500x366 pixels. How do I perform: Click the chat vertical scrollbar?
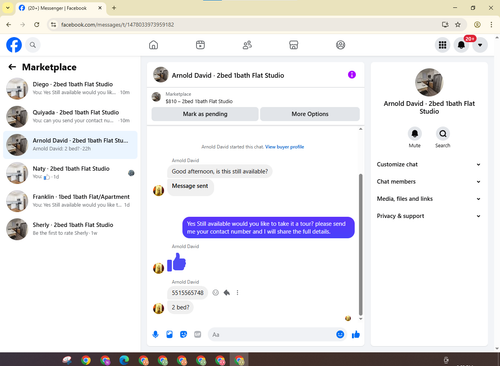360,244
